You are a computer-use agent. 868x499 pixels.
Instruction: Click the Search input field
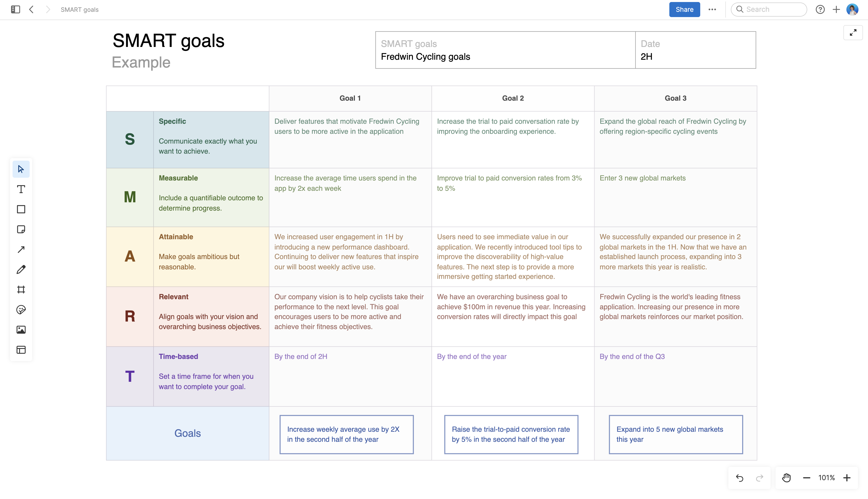pos(769,9)
